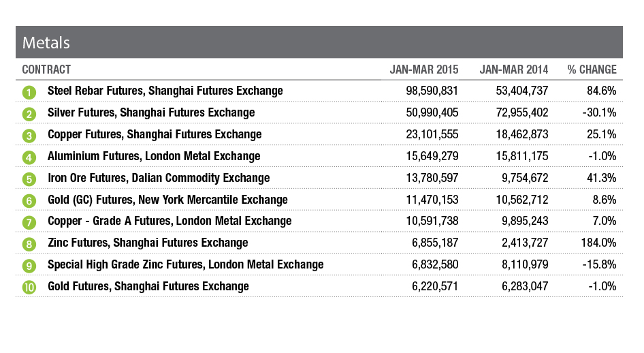The width and height of the screenshot is (644, 353).
Task: Click Iron Ore Futures, Dalian Commodity Exchange
Action: [159, 178]
